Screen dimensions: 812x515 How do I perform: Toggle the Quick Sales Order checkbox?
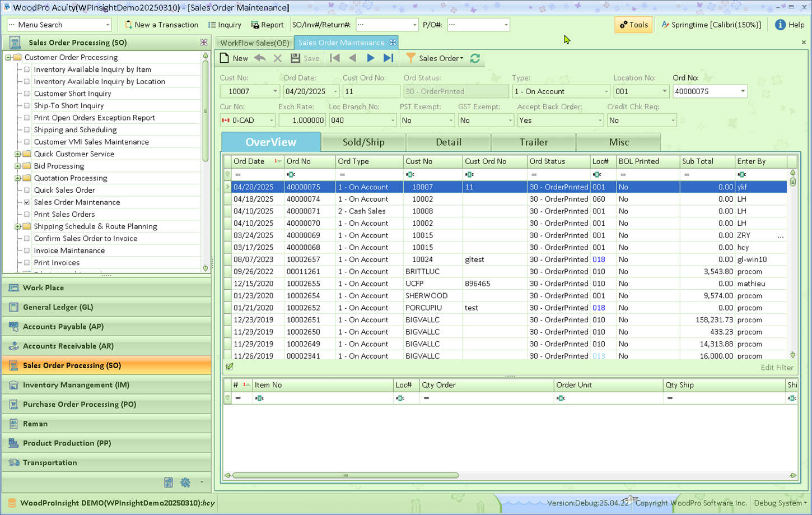coord(27,191)
